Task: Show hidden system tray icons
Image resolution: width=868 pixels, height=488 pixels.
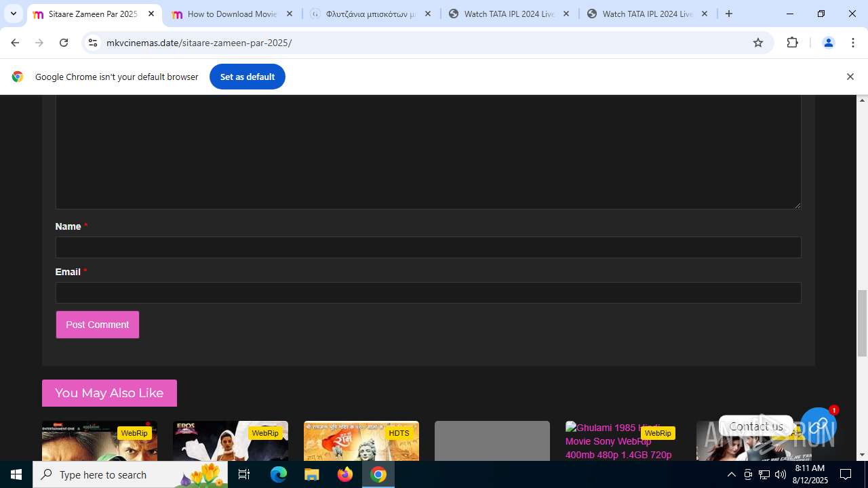Action: pyautogui.click(x=731, y=474)
